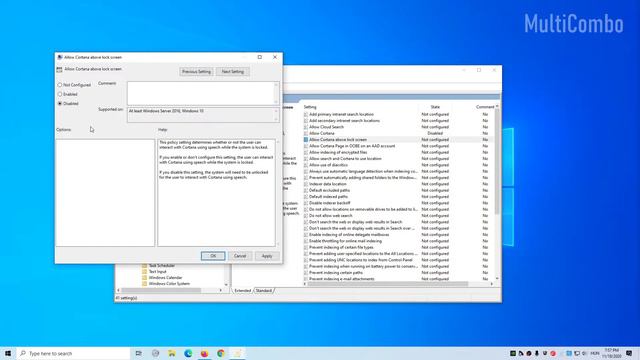Screen dimensions: 640x360
Task: Click policy icon beside dialog heading
Action: pos(60,70)
